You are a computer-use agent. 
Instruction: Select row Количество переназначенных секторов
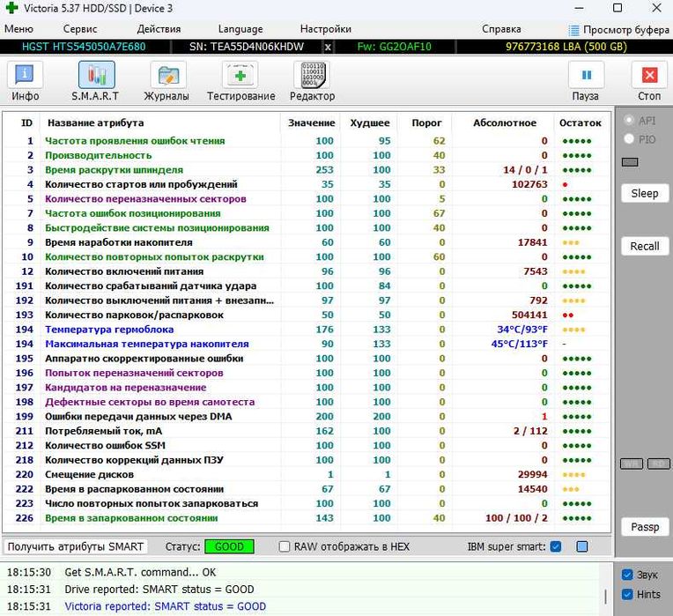(x=307, y=199)
